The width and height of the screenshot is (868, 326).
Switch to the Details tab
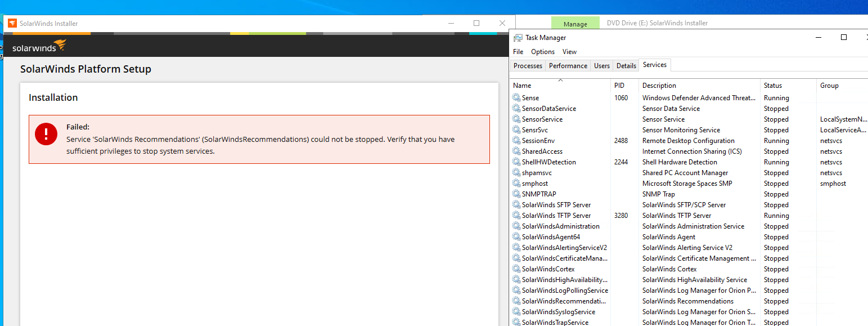pos(626,66)
